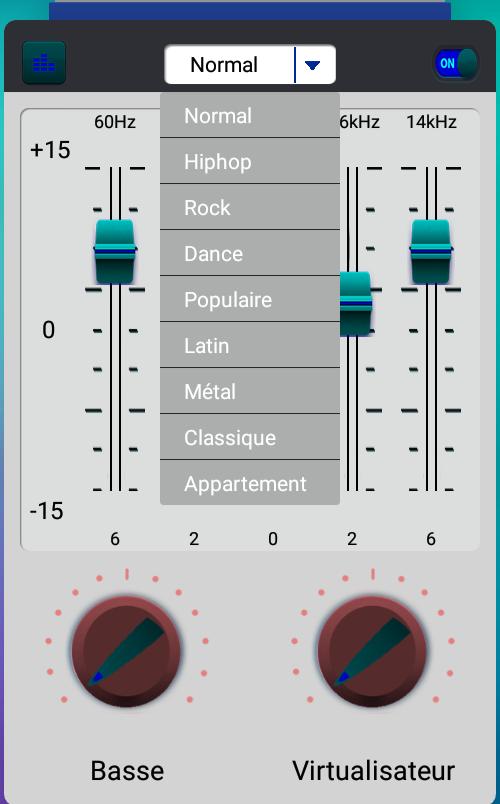Click the Normal preset combo box label
Screen dimensions: 500x804
pos(224,65)
